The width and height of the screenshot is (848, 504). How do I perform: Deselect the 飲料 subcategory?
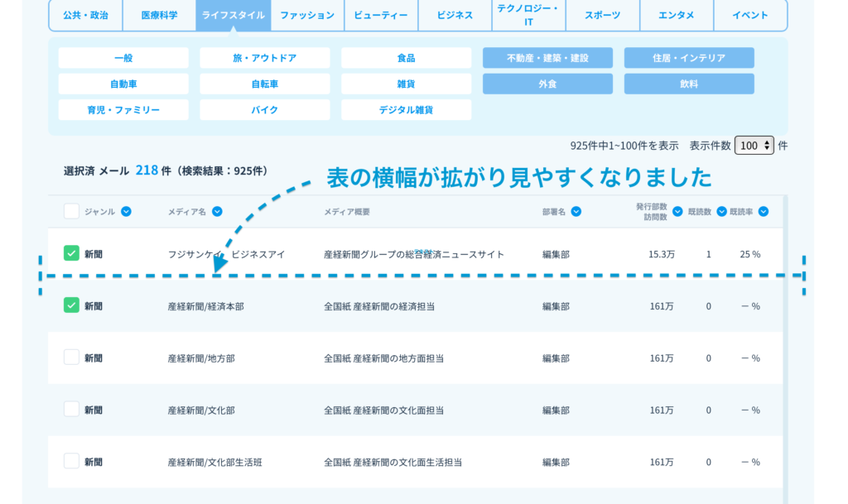689,84
